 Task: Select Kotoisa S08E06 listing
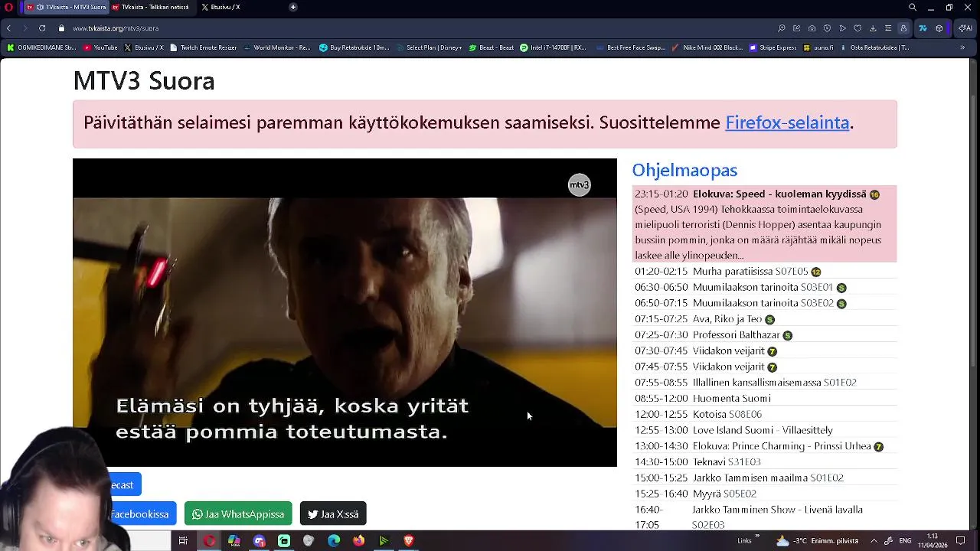click(764, 414)
